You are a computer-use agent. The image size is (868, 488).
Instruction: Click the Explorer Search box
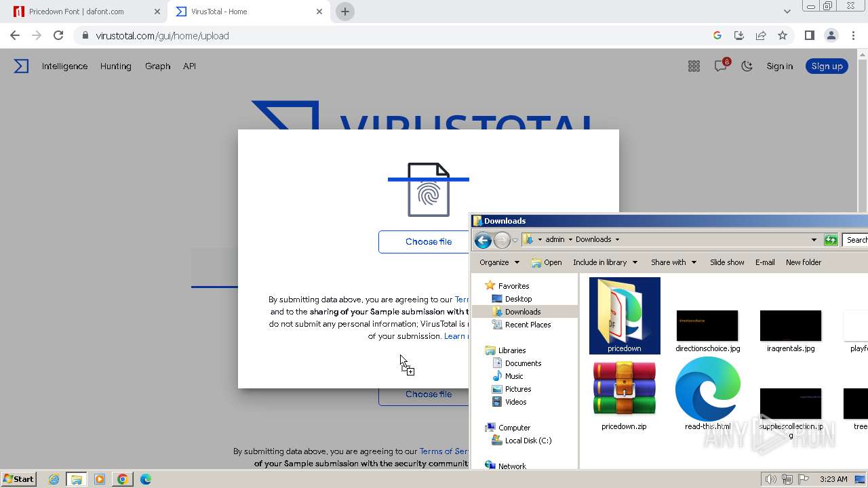pos(856,239)
